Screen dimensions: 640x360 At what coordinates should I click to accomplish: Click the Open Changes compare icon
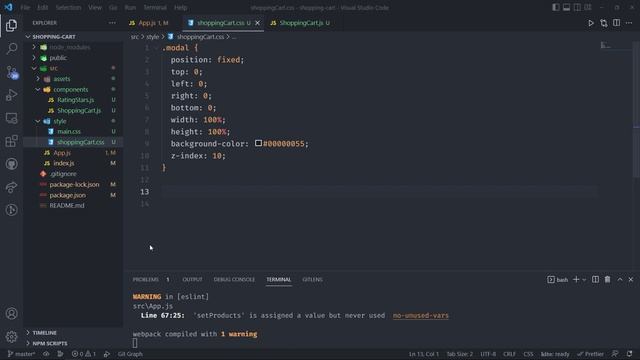coord(604,23)
